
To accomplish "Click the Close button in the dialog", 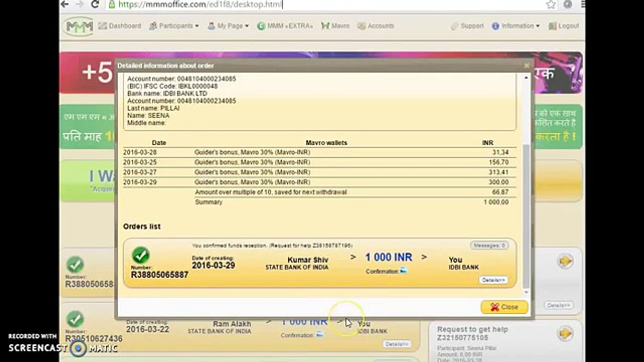I will (x=504, y=307).
